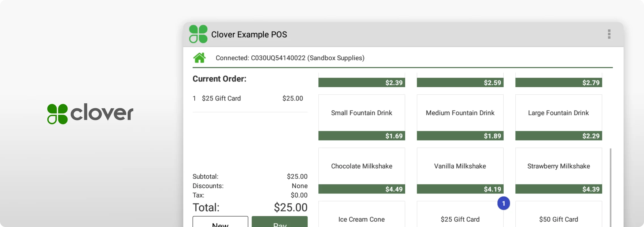The width and height of the screenshot is (644, 227).
Task: Add a Small Fountain Drink to the order
Action: 361,117
